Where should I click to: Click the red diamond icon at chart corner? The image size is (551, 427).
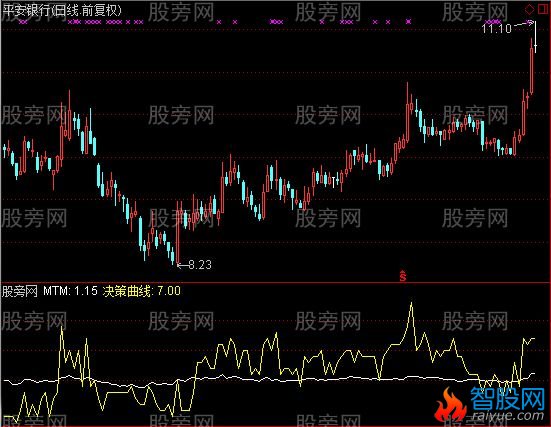click(x=529, y=9)
